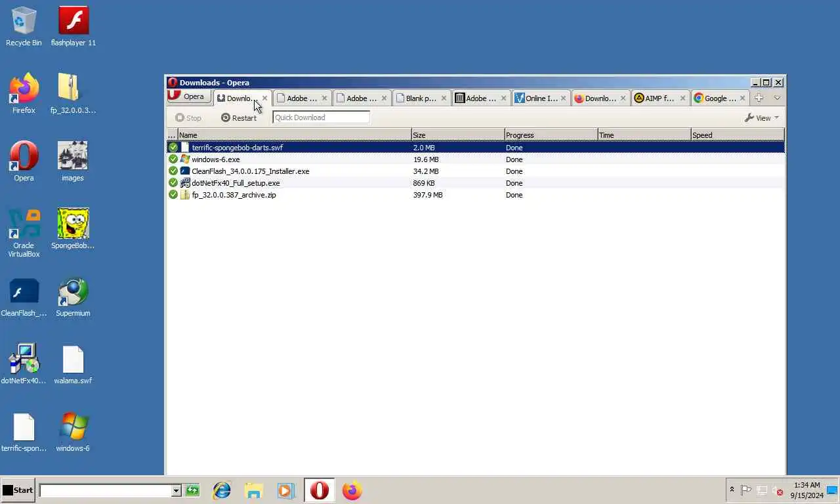Sort downloads by Size column

point(457,135)
